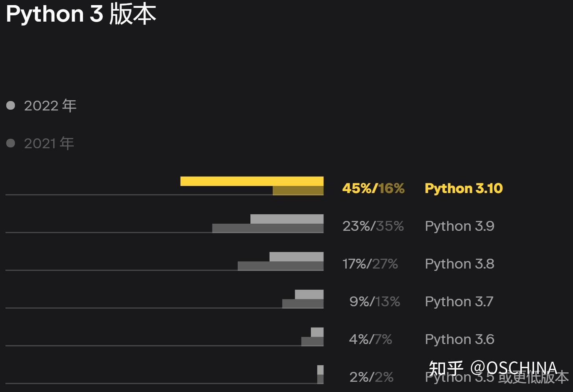
Task: Click the dark gray Python 3.9 2021 bar
Action: click(x=268, y=228)
